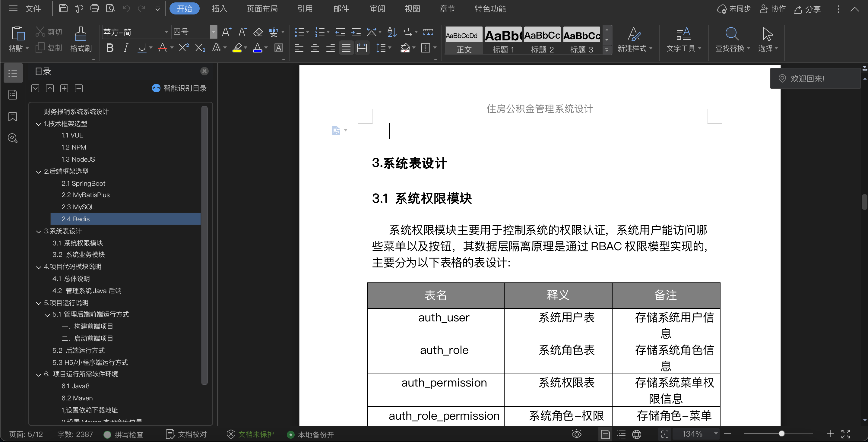Apply subscript formatting
The width and height of the screenshot is (868, 442).
click(x=200, y=48)
